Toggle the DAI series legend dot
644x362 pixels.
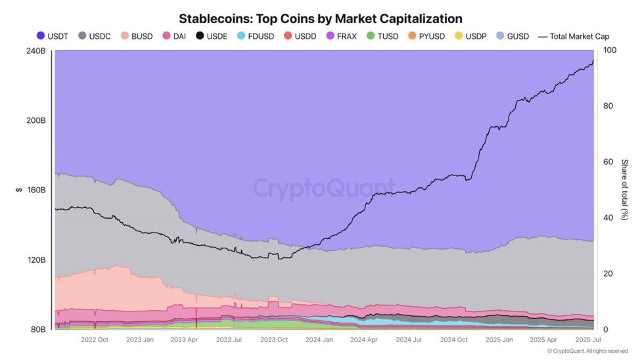(x=166, y=36)
